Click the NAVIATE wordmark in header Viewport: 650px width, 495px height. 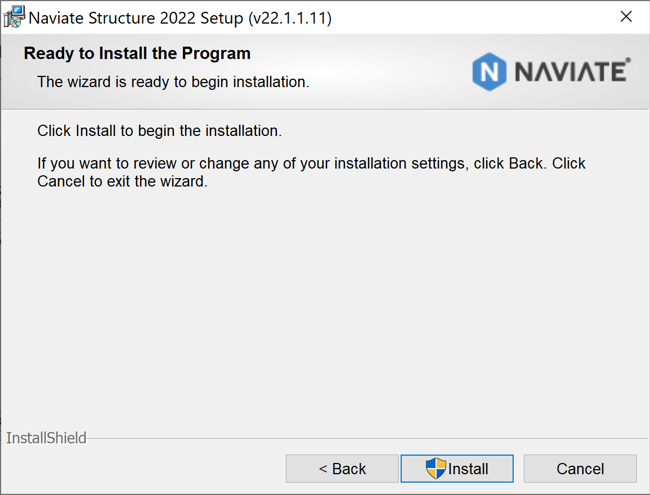click(x=572, y=71)
